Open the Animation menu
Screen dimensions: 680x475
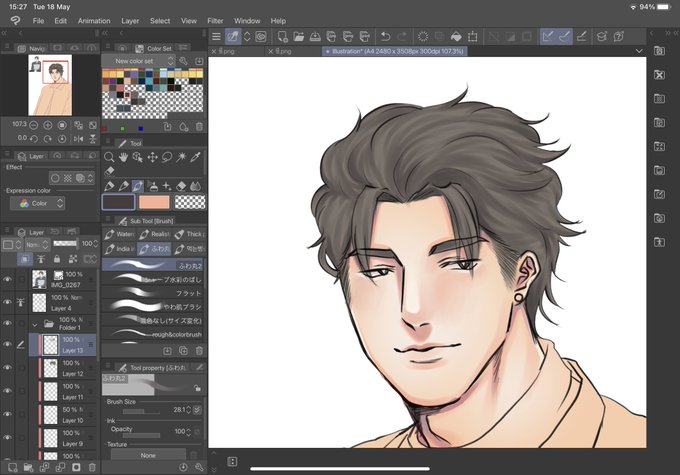coord(94,21)
